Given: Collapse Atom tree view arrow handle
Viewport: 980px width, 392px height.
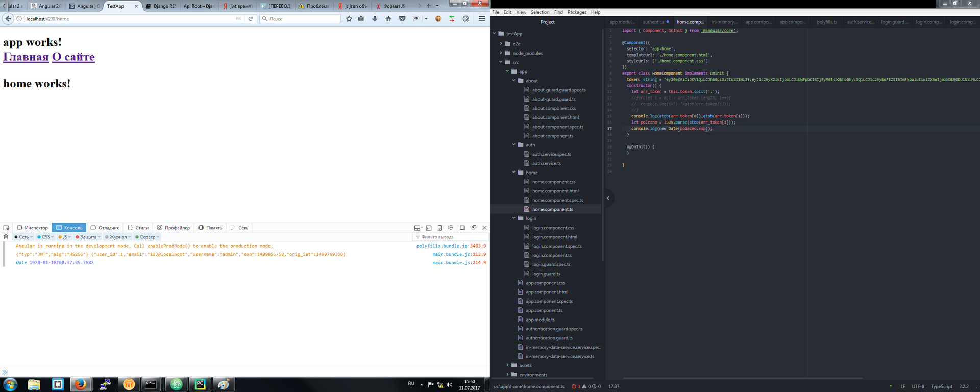Looking at the screenshot, I should [x=608, y=198].
